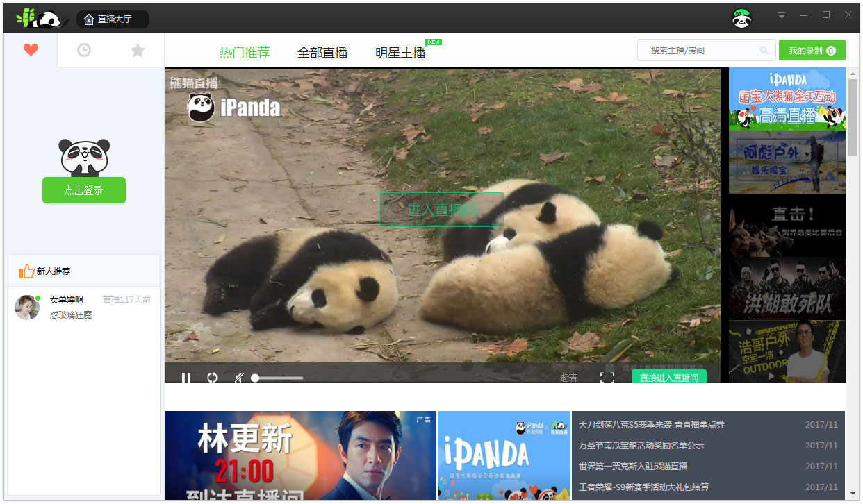
Task: Enter fullscreen mode on the video player
Action: click(x=607, y=378)
